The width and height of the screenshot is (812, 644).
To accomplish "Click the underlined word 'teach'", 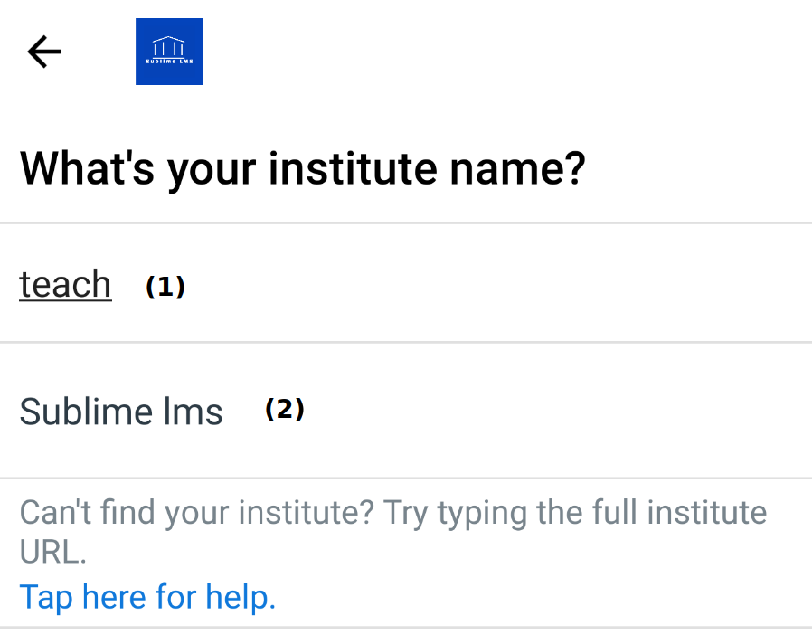I will [x=65, y=284].
